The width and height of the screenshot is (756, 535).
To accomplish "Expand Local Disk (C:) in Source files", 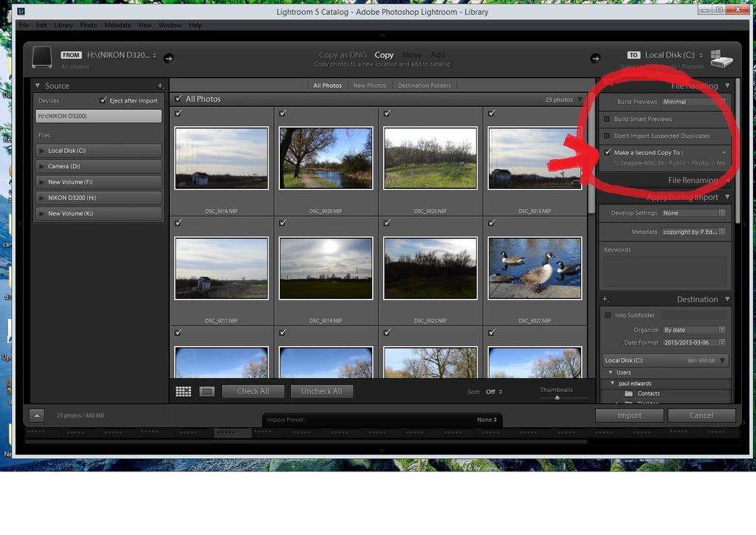I will pyautogui.click(x=42, y=151).
